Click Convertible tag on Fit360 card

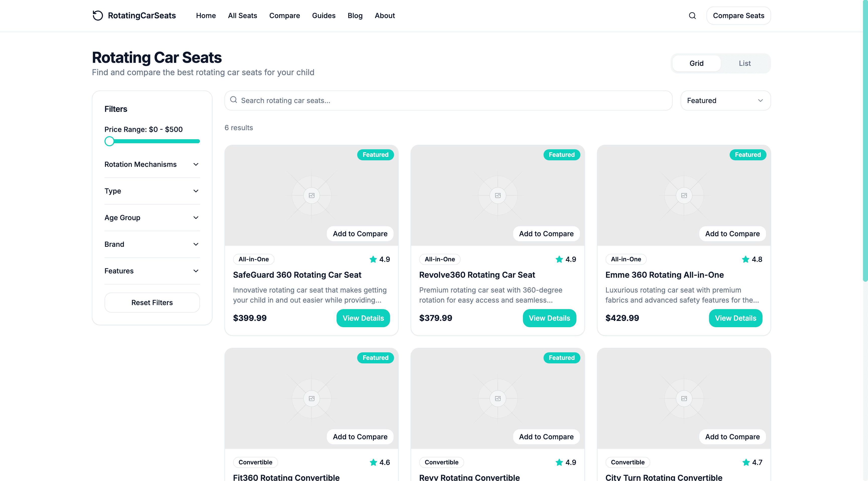[255, 462]
